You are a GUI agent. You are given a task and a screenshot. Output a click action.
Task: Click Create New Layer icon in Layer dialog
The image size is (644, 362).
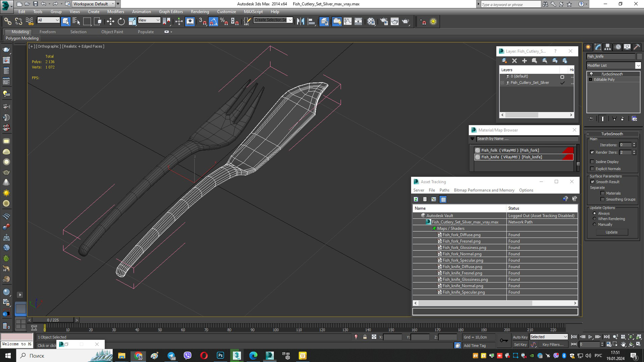point(504,61)
